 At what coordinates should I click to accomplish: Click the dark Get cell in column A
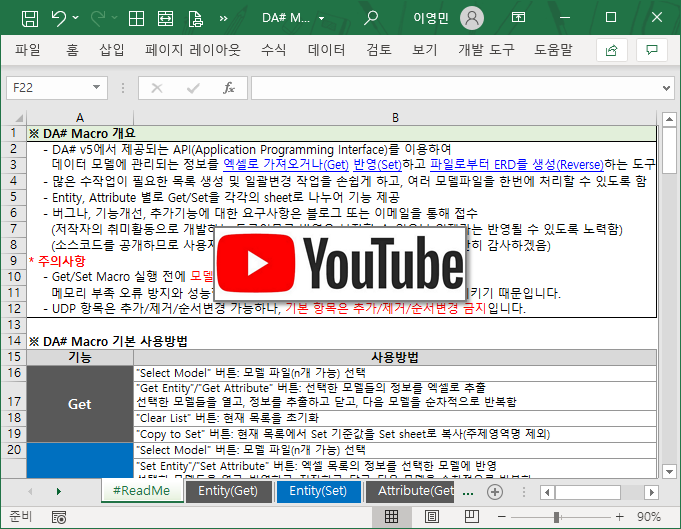(x=80, y=404)
